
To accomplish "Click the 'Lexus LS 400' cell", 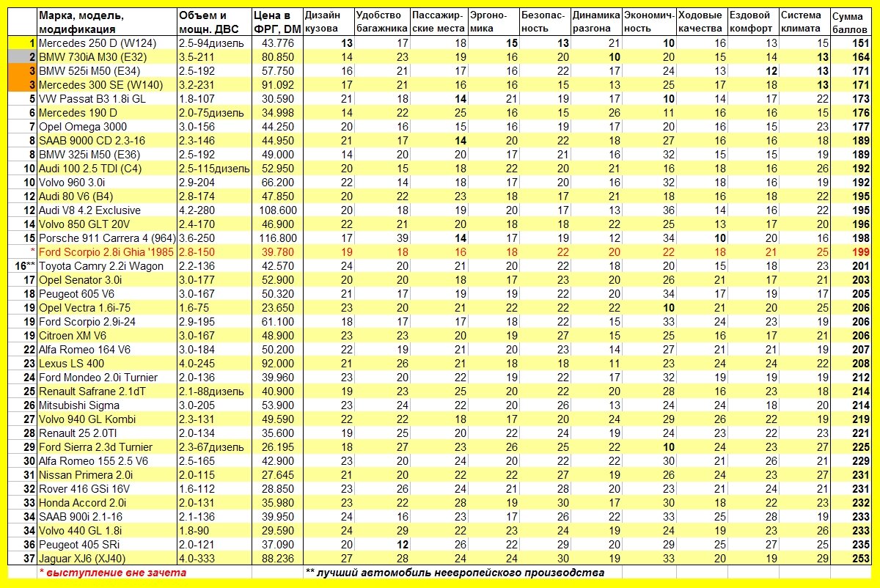I will click(106, 364).
